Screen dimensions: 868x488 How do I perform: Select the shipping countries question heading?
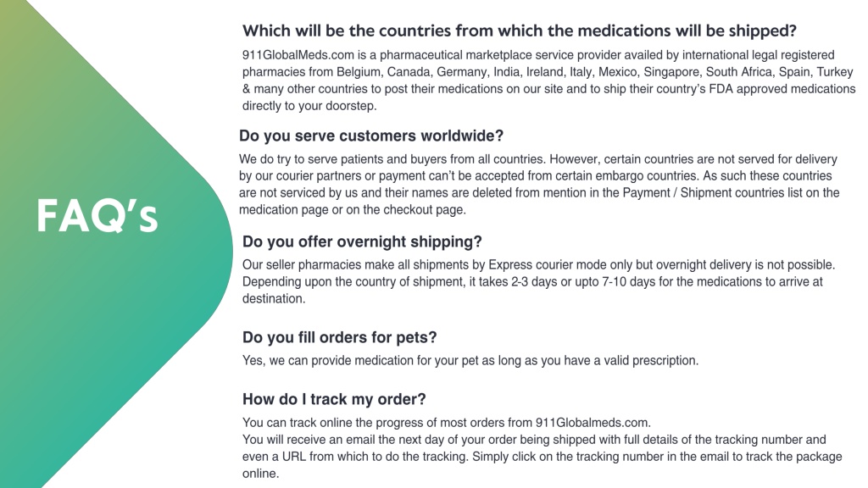(520, 31)
